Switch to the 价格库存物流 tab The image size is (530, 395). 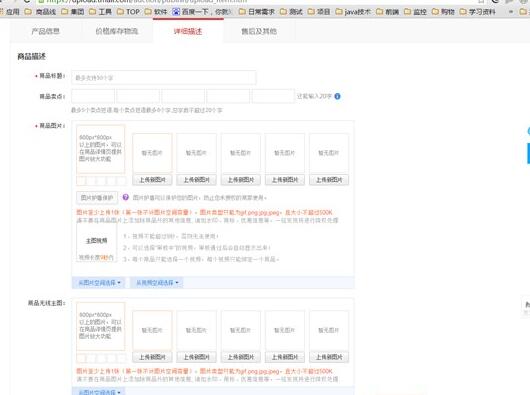tap(117, 31)
